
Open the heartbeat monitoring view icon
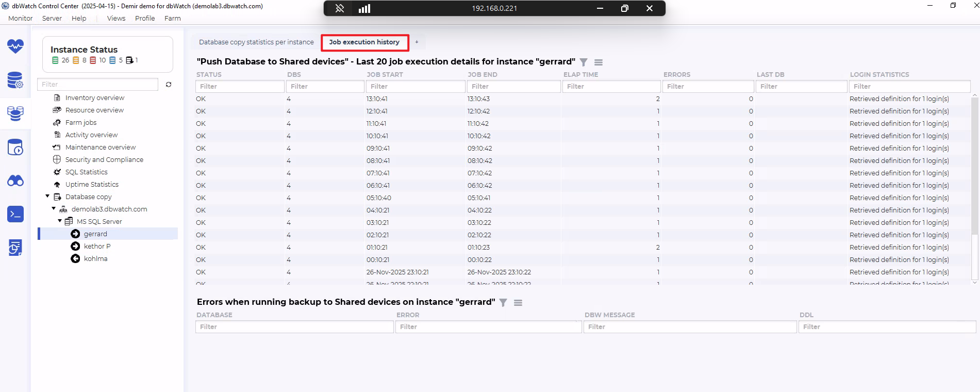(x=15, y=46)
